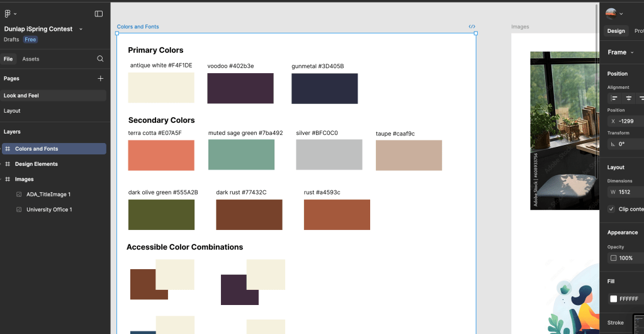Click the align left icon

(614, 98)
